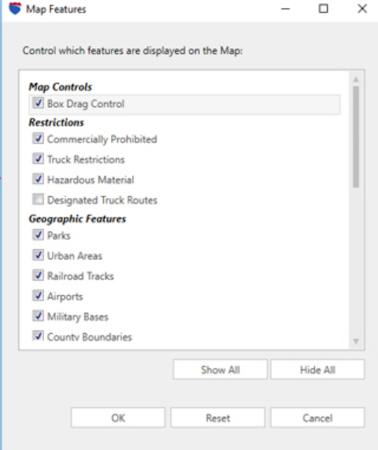This screenshot has width=378, height=450.
Task: Toggle the Parks checkbox
Action: pyautogui.click(x=38, y=235)
